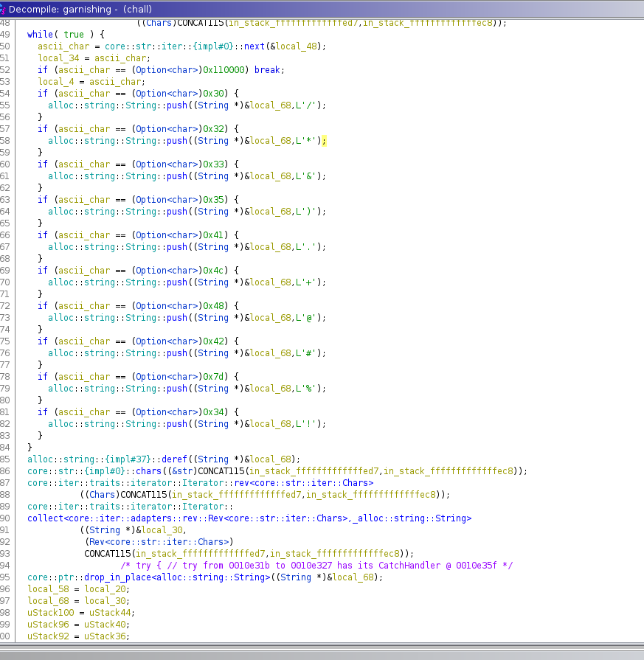644x660 pixels.
Task: Click the L'!' character literal
Action: (306, 424)
